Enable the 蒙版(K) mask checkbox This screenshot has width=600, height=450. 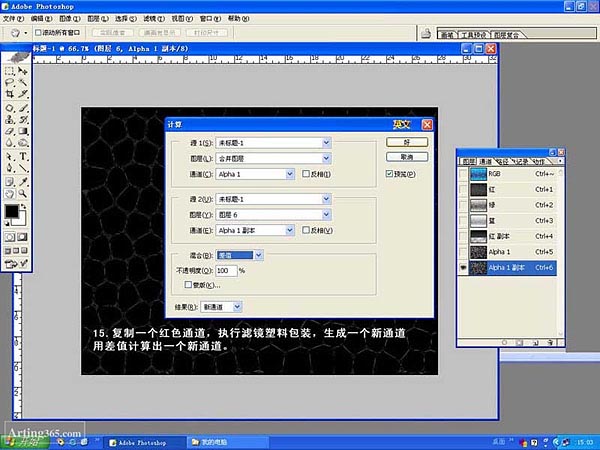(188, 285)
